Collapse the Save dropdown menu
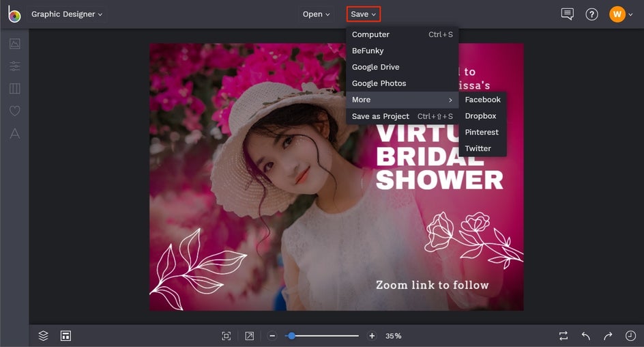Image resolution: width=644 pixels, height=347 pixels. tap(364, 14)
